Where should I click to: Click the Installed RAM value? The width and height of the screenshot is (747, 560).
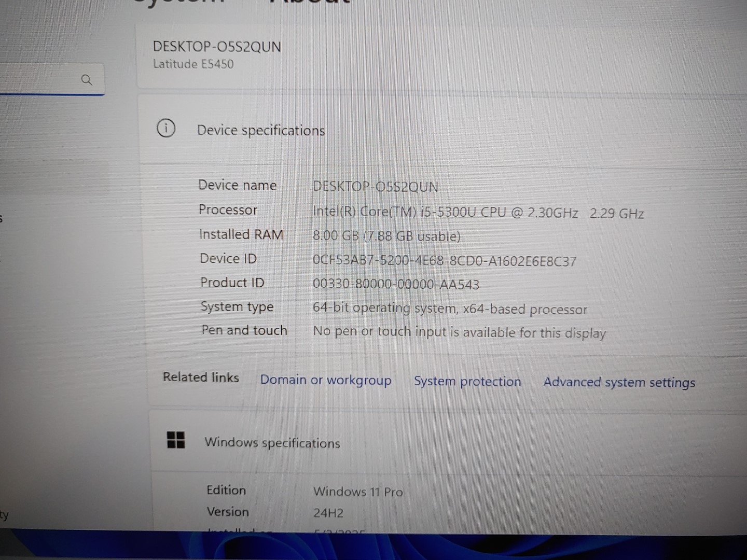coord(386,236)
